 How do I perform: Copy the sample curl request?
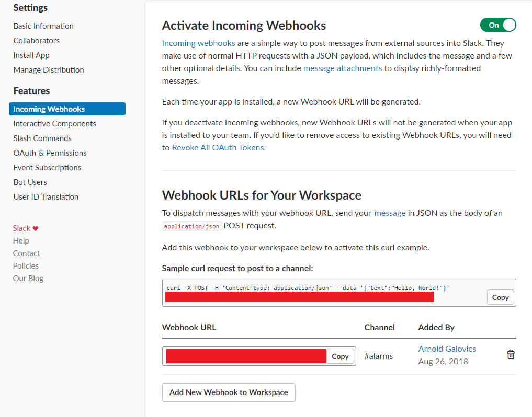[500, 297]
